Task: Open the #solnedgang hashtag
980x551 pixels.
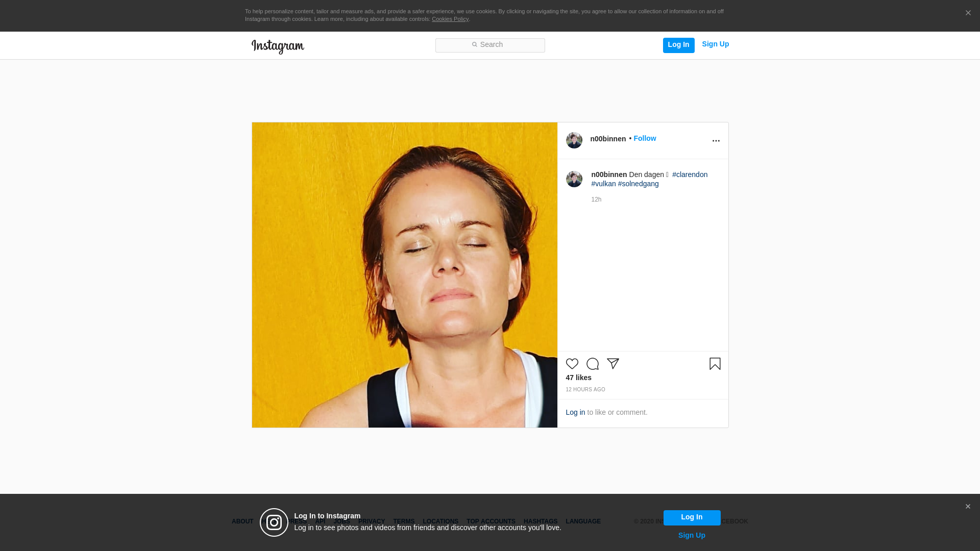Action: (638, 184)
